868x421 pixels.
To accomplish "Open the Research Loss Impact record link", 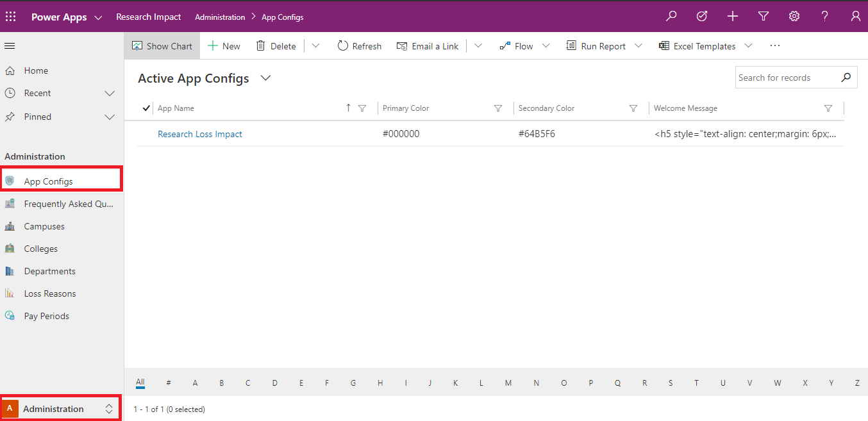I will [200, 134].
